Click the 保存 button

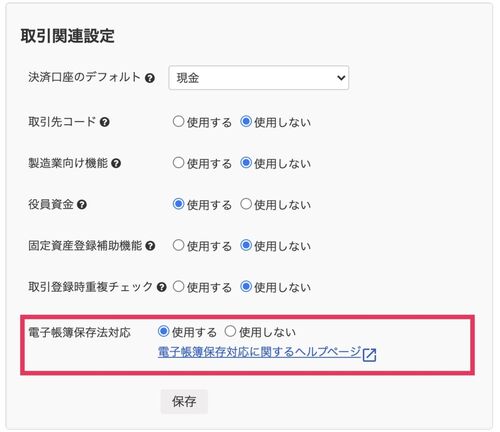click(x=184, y=401)
